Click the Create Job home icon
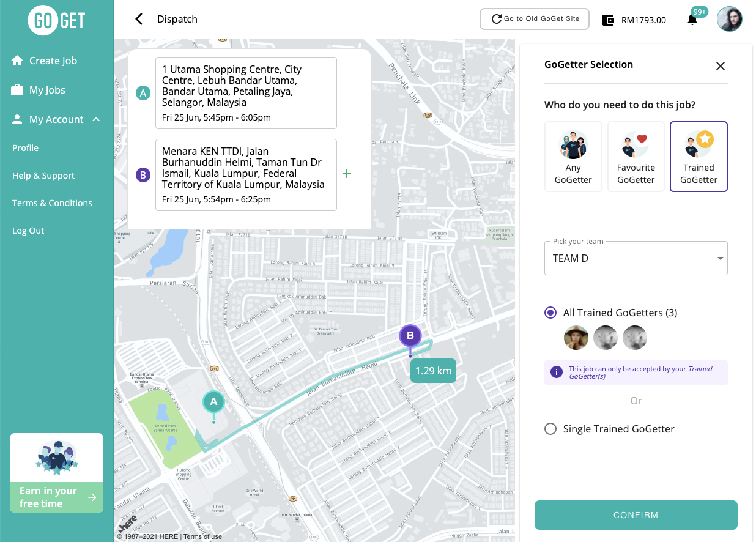This screenshot has height=542, width=756. click(17, 61)
